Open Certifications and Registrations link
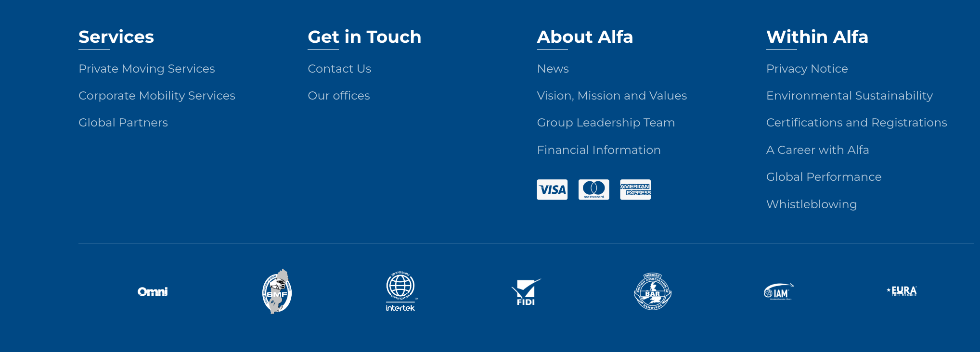This screenshot has width=980, height=352. (856, 123)
